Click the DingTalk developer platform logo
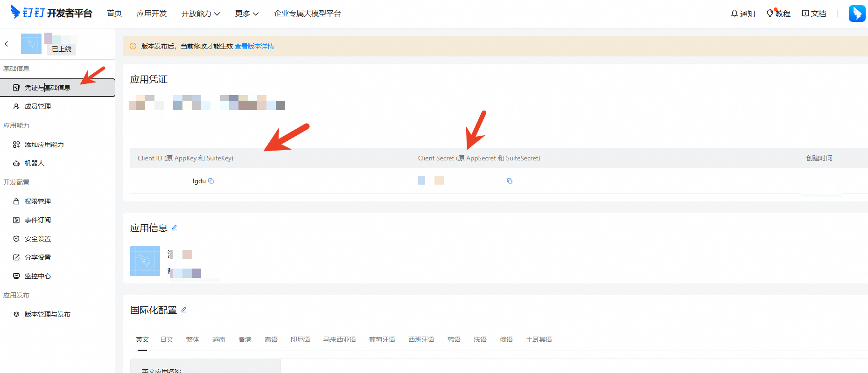The width and height of the screenshot is (868, 373). coord(51,13)
